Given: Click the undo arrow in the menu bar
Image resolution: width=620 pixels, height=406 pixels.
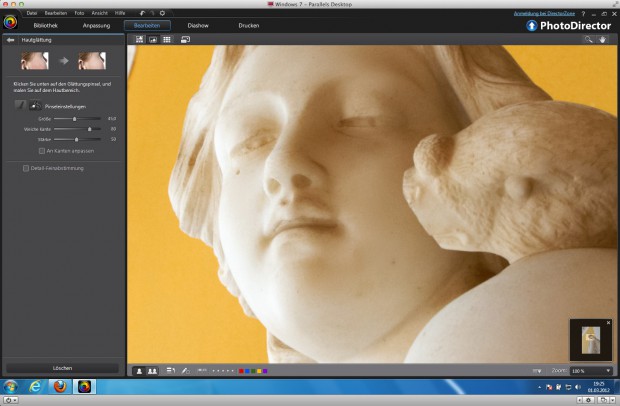Looking at the screenshot, I should click(142, 13).
